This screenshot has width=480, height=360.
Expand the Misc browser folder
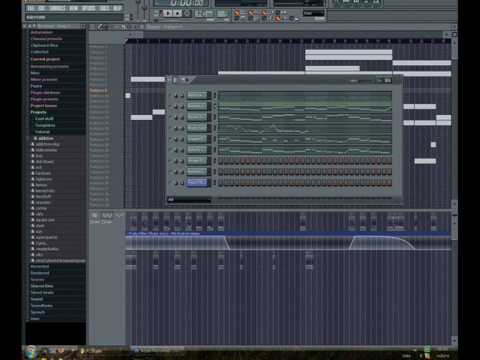35,73
